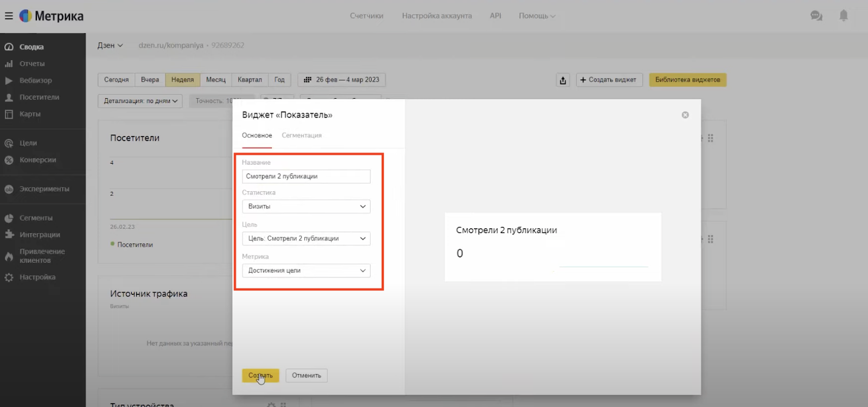Expand the Статистика Визиты dropdown
The image size is (868, 407).
pos(306,206)
